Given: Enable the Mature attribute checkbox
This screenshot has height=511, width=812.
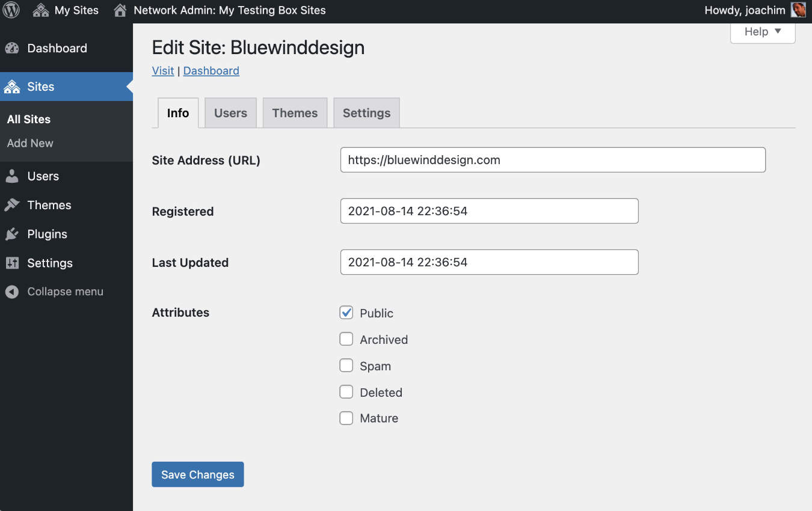Looking at the screenshot, I should click(x=346, y=418).
